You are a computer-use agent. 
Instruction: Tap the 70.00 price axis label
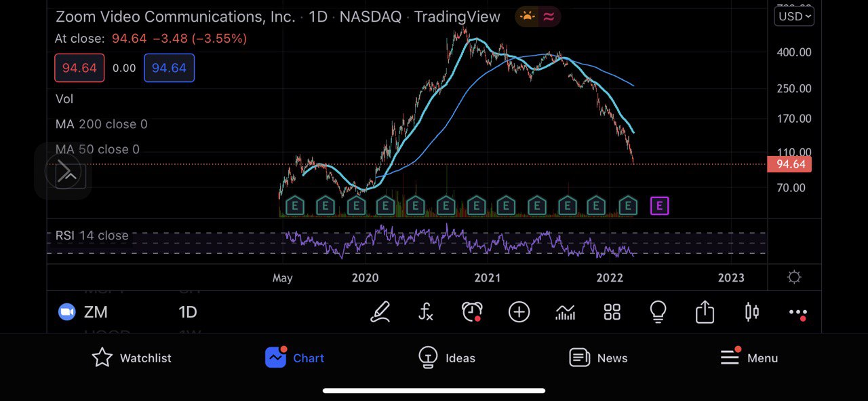pos(791,188)
